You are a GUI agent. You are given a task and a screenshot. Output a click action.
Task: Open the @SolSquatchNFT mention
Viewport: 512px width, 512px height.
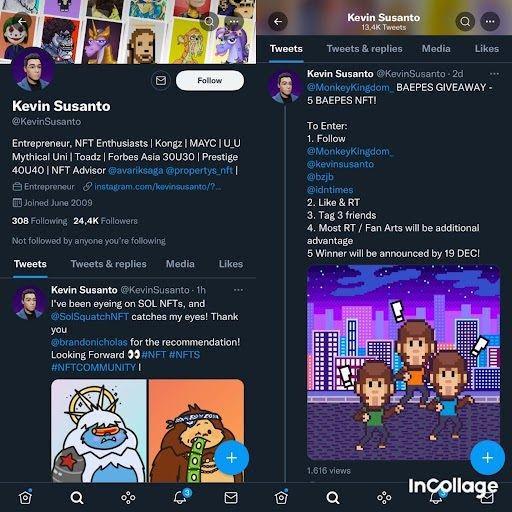click(x=89, y=317)
